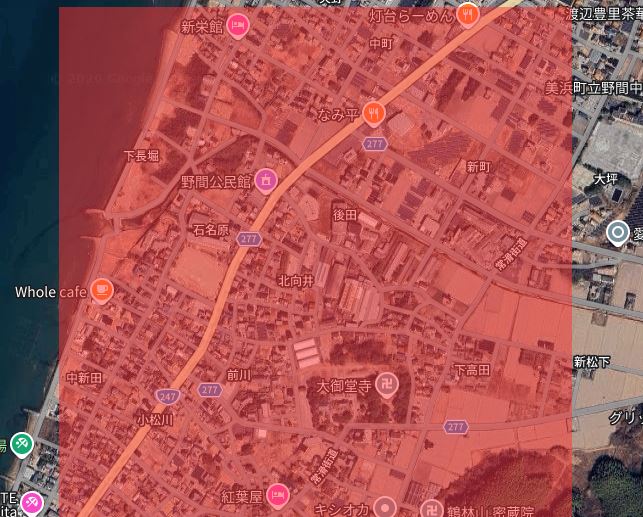Select the 下長堀 area label

click(x=141, y=156)
